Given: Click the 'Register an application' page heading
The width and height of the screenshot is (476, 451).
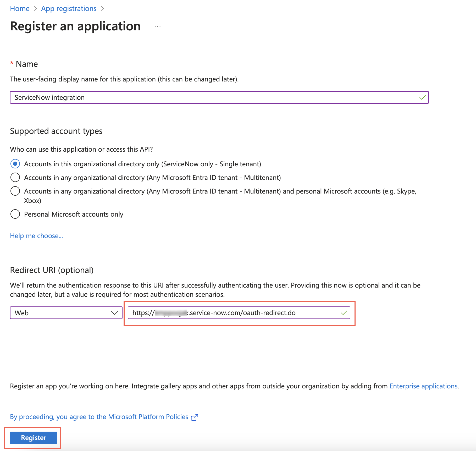Looking at the screenshot, I should [x=75, y=26].
